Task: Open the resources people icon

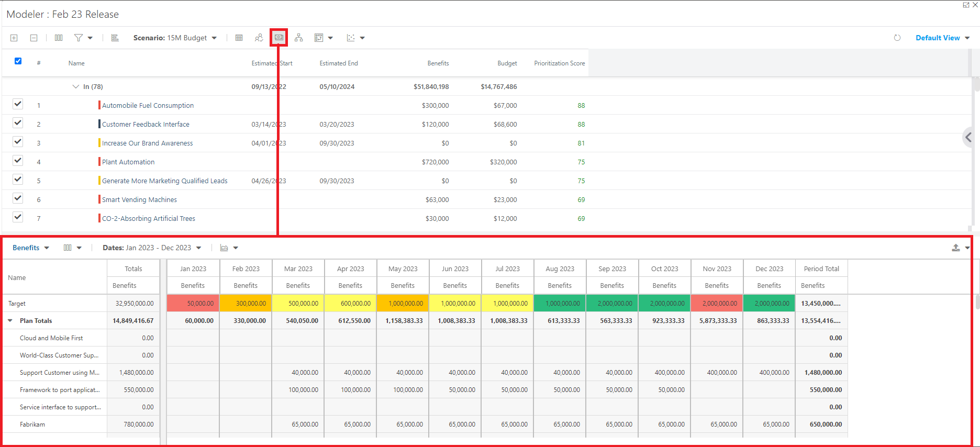Action: click(259, 38)
